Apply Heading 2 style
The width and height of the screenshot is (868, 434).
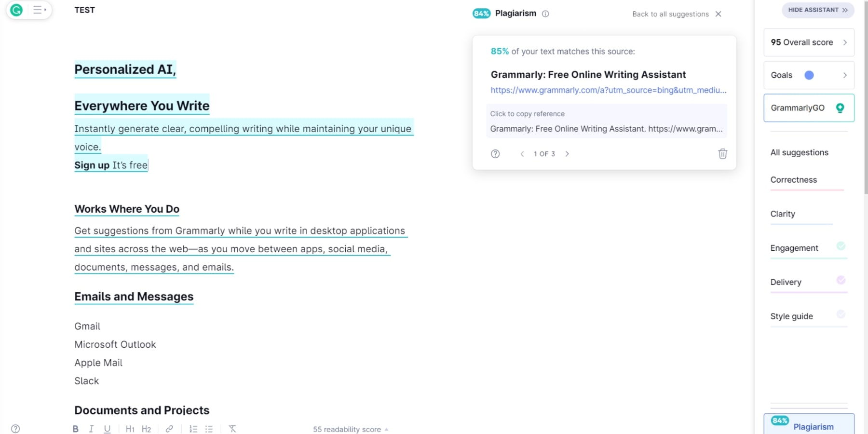[147, 428]
